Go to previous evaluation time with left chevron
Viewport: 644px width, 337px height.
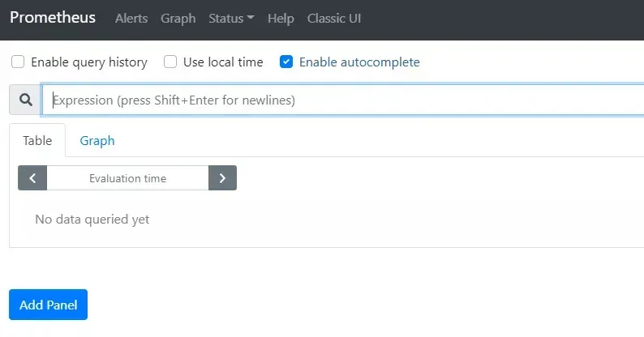[32, 178]
